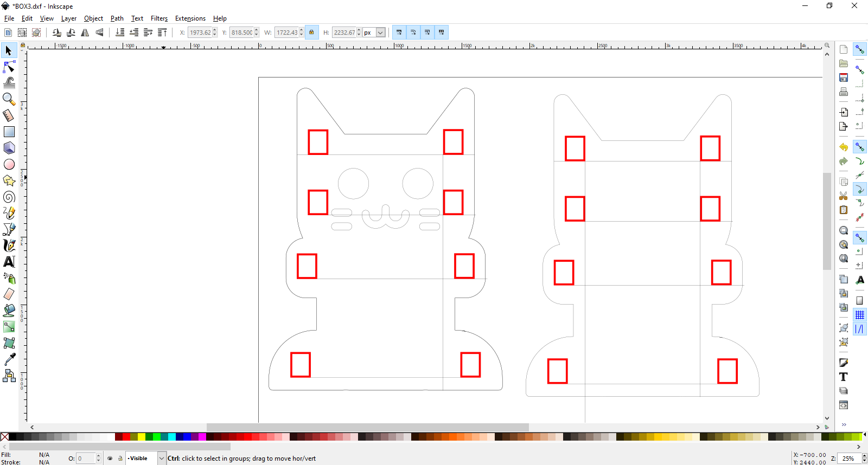Toggle the global Enable snapping button
This screenshot has height=465, width=868.
pos(860,50)
